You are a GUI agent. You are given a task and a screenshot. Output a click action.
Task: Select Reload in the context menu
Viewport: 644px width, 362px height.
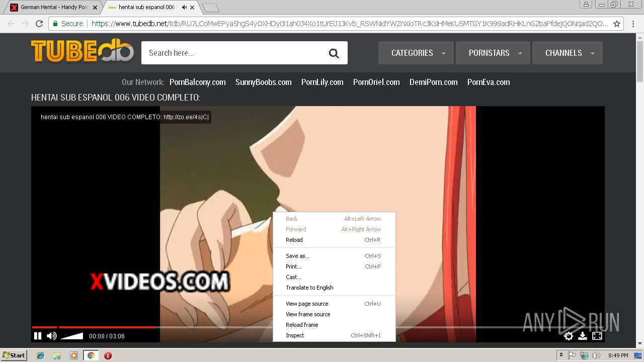tap(334, 240)
